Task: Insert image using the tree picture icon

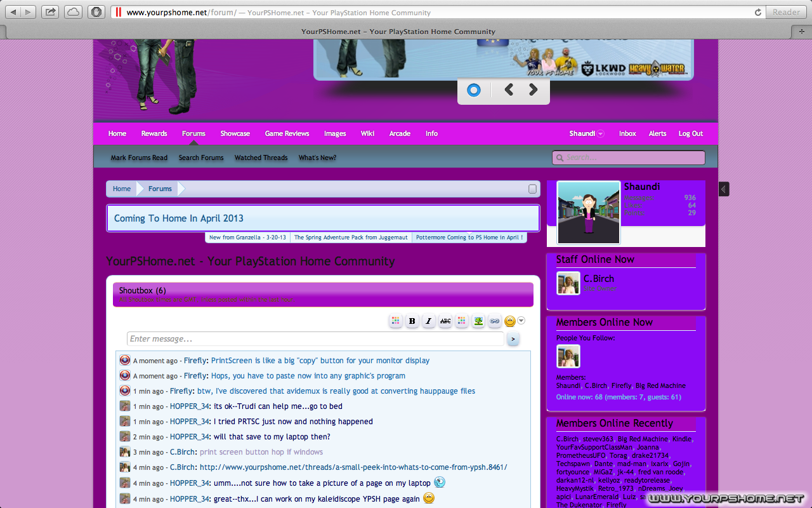Action: [478, 321]
